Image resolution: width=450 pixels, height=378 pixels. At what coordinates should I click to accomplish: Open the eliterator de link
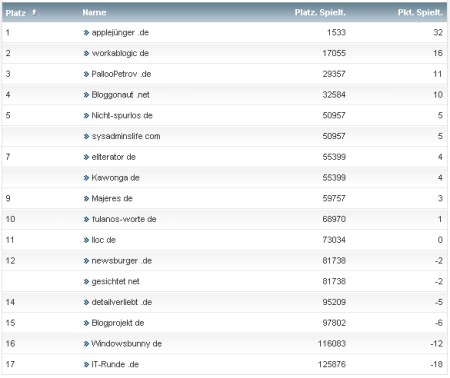tap(114, 157)
